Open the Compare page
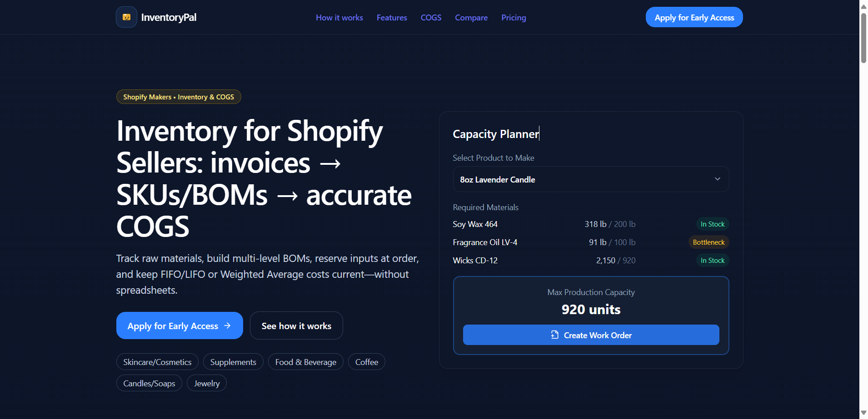Viewport: 868px width, 419px height. coord(471,17)
